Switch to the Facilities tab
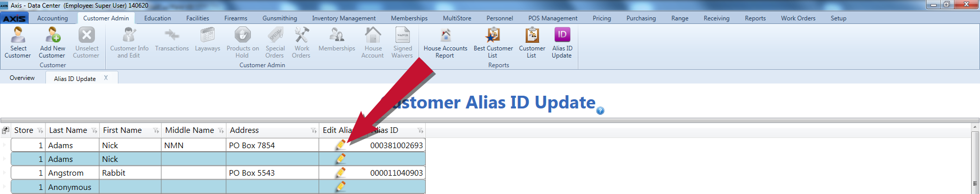This screenshot has height=194, width=980. pyautogui.click(x=198, y=18)
